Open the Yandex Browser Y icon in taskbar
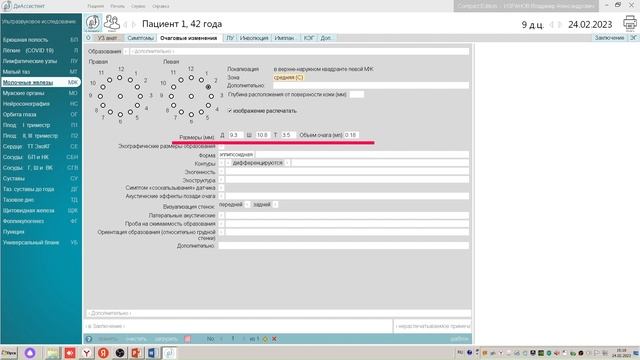This screenshot has height=360, width=640. pyautogui.click(x=87, y=353)
